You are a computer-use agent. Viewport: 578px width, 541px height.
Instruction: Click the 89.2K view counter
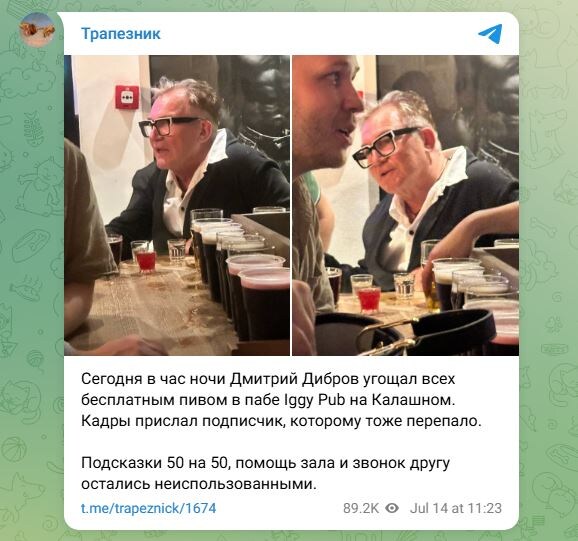(x=361, y=508)
